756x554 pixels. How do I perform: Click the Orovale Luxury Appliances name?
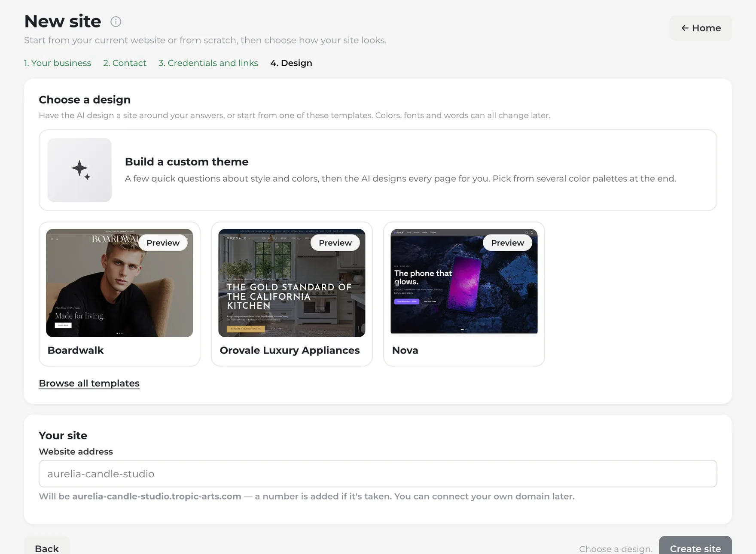coord(290,350)
